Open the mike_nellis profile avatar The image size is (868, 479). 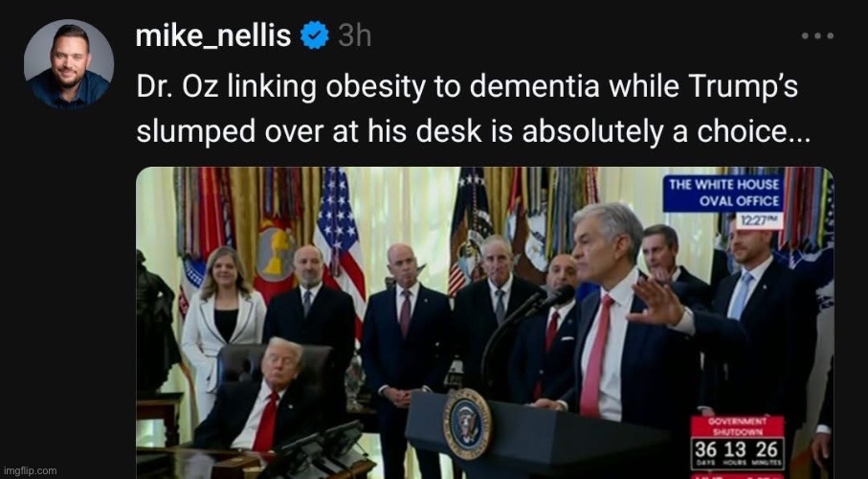tap(69, 64)
